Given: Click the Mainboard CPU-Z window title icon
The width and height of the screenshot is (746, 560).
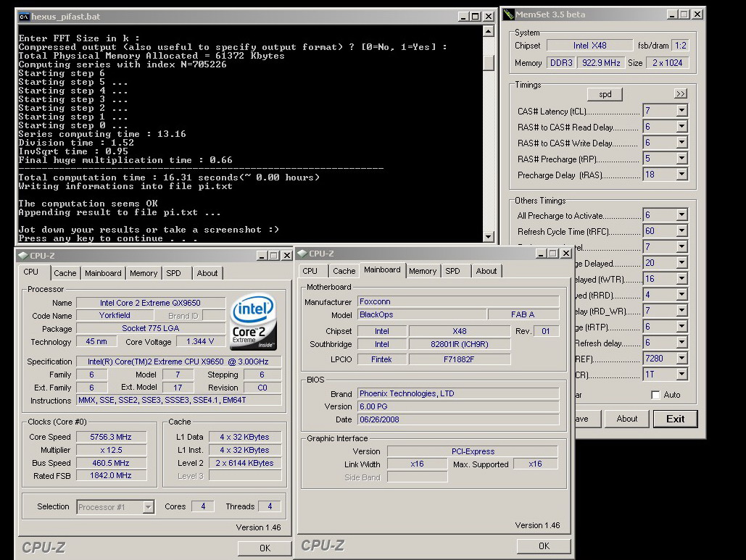Looking at the screenshot, I should 302,254.
